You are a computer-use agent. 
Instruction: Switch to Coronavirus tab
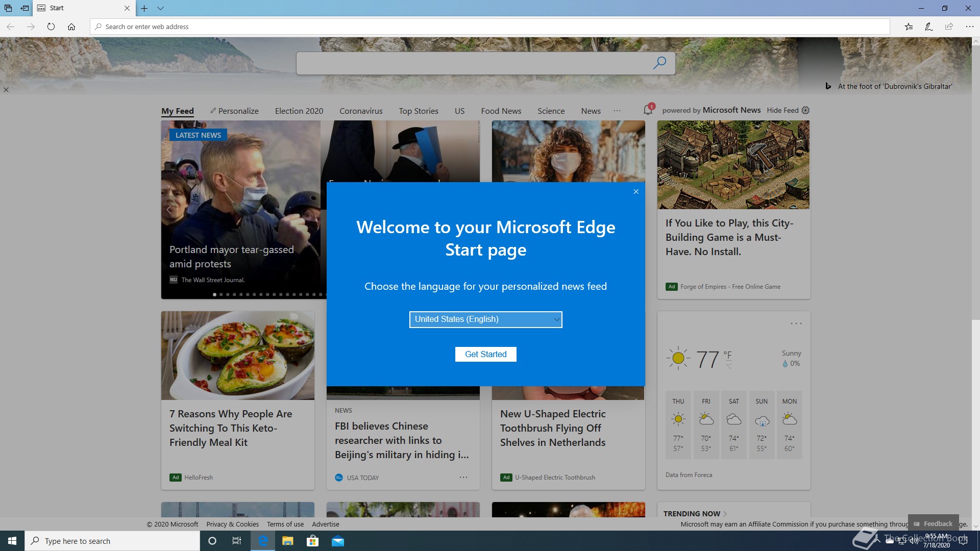pyautogui.click(x=361, y=111)
